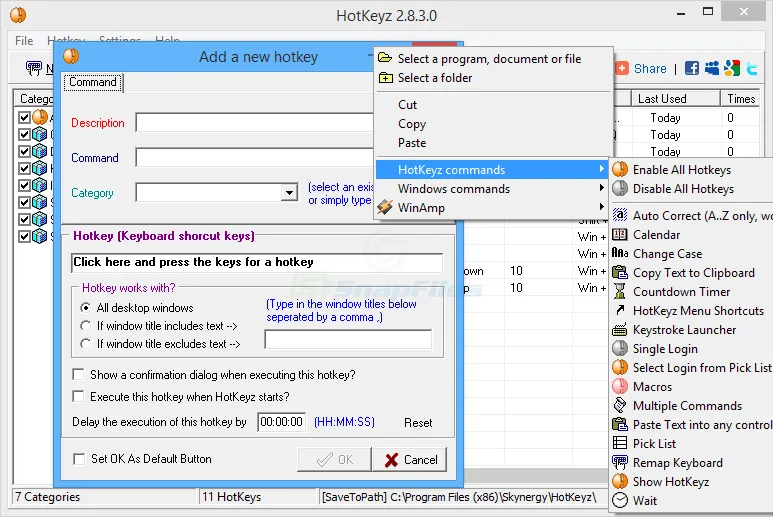
Task: Click the Select Login from Pick List icon
Action: [x=620, y=368]
